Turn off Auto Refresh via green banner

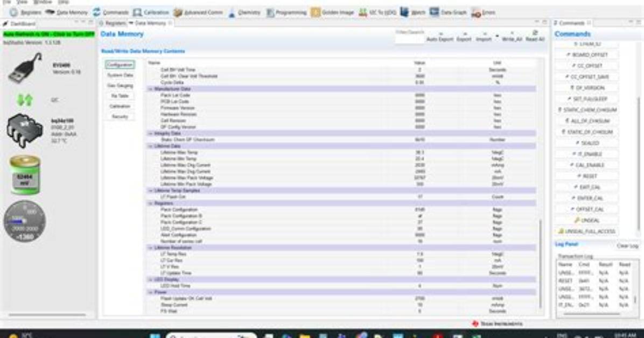tap(49, 34)
